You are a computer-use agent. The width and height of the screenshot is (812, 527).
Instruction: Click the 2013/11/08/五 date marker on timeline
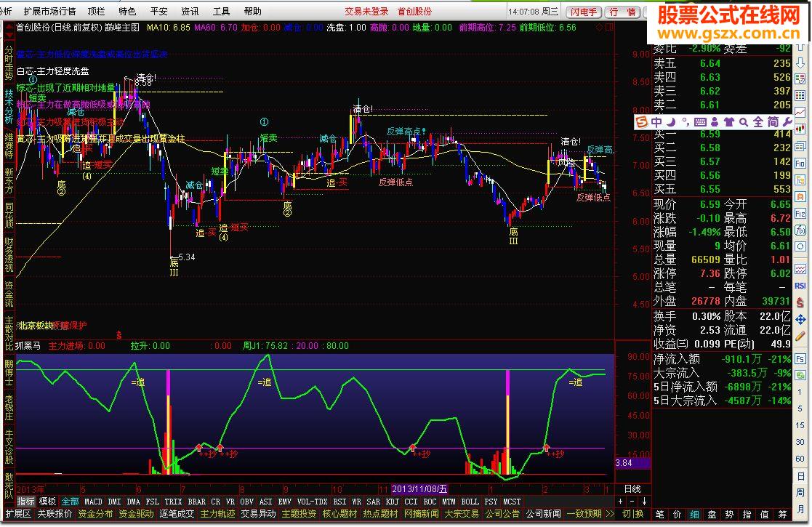click(x=419, y=488)
